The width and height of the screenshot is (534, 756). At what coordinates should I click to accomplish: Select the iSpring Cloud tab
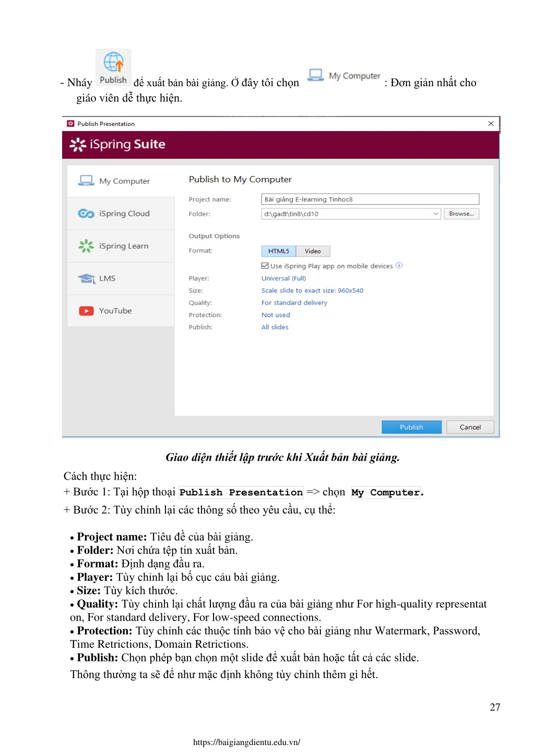121,213
